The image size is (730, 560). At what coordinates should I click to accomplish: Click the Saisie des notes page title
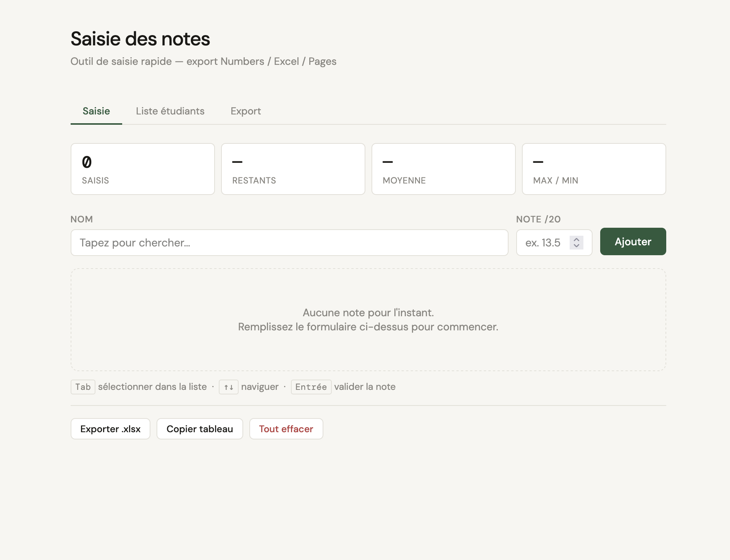point(140,39)
